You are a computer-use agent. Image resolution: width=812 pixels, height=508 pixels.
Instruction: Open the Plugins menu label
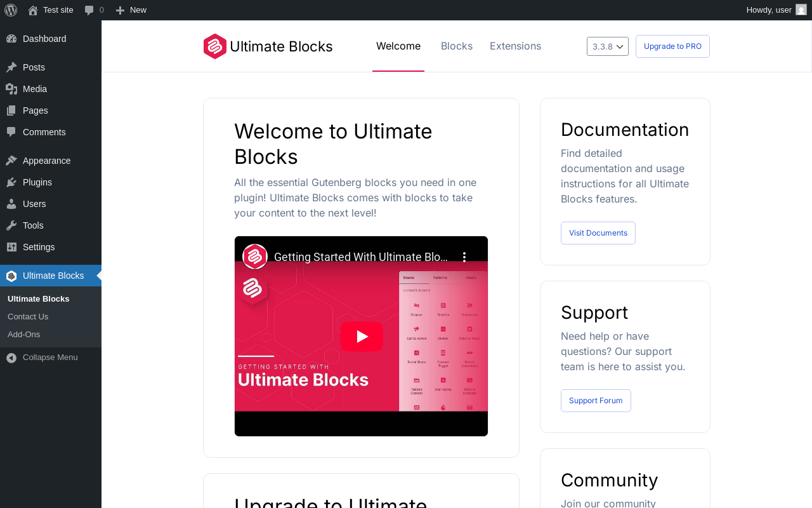point(37,182)
